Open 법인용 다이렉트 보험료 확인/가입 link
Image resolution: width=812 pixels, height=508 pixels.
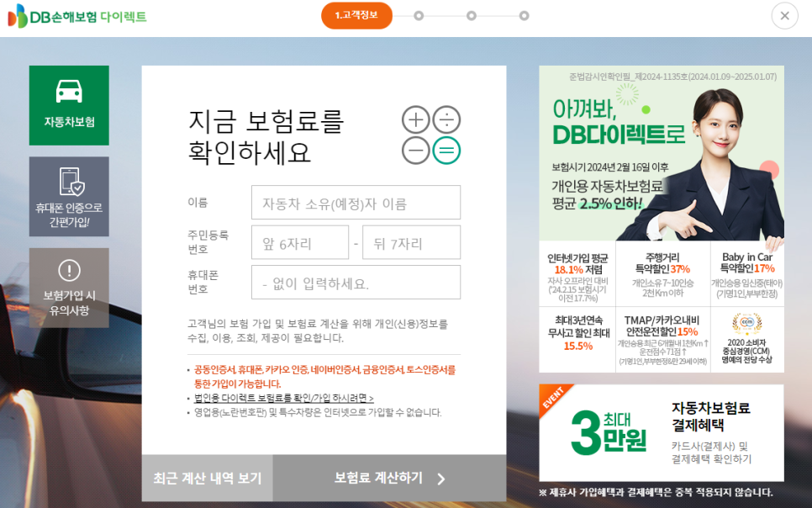[284, 398]
